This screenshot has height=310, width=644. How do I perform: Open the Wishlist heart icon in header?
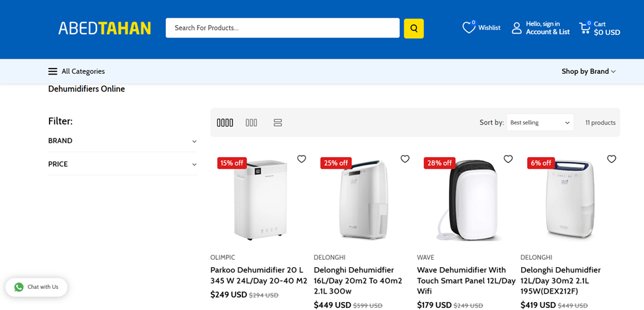(x=468, y=28)
